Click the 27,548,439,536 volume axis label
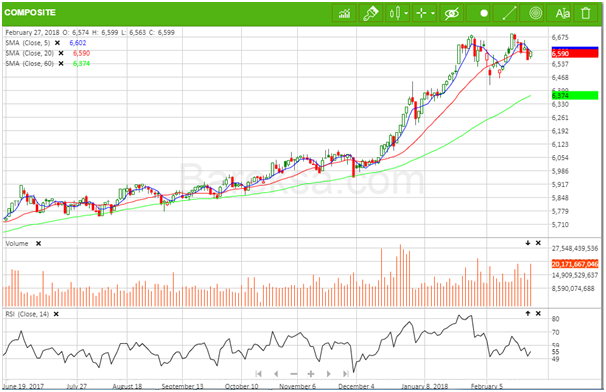 click(x=575, y=248)
